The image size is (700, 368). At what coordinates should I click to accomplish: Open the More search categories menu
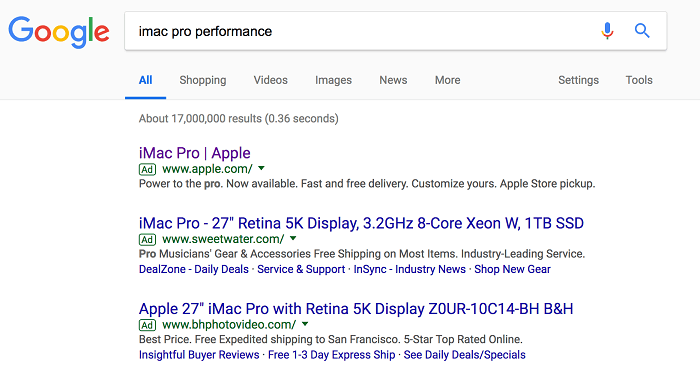click(447, 80)
